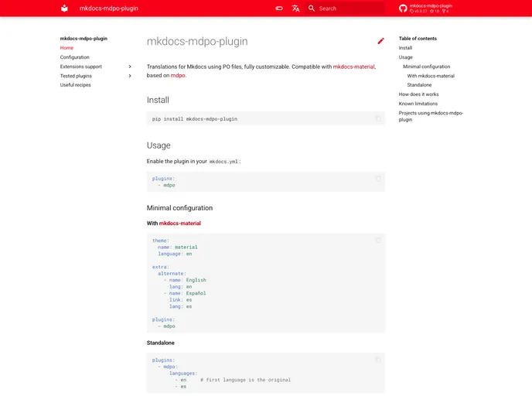Open the GitHub repository icon link
This screenshot has width=532, height=396.
403,9
